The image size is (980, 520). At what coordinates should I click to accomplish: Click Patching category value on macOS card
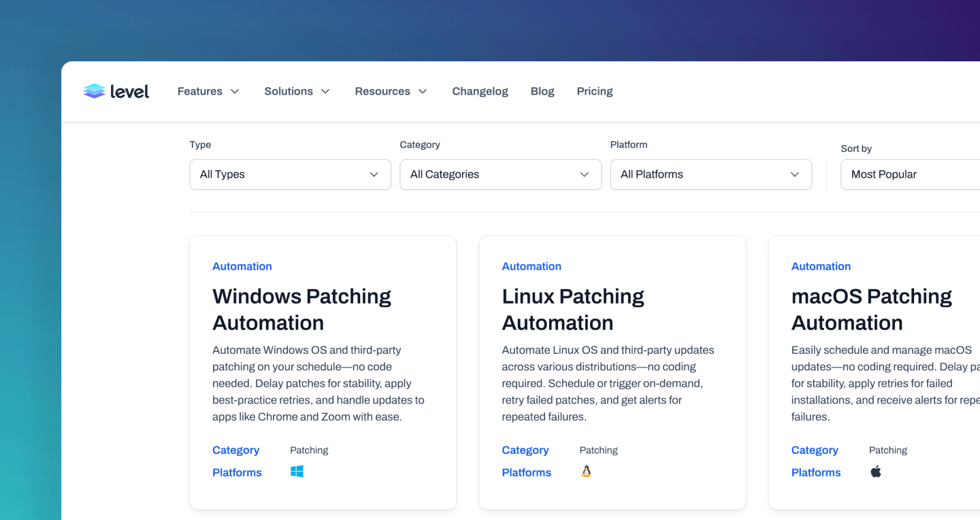point(888,450)
